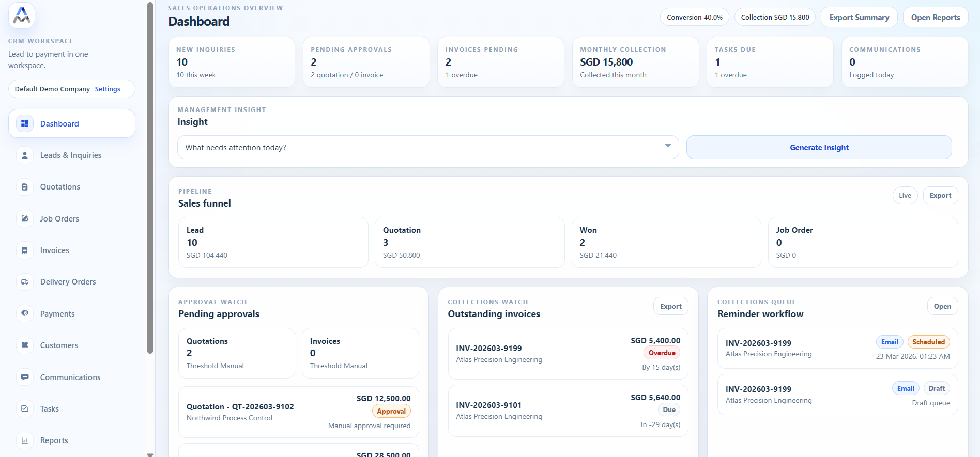This screenshot has width=980, height=457.
Task: Click the Reports bar chart icon
Action: [x=25, y=440]
